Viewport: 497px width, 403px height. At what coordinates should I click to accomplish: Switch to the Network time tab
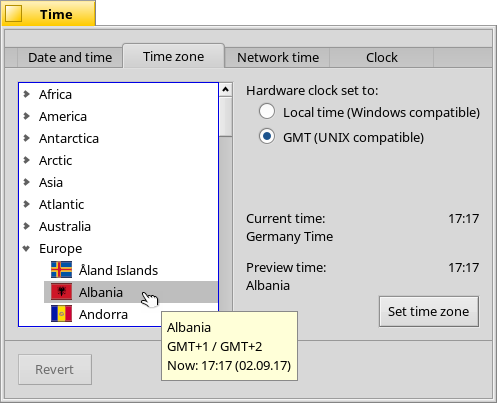[x=278, y=57]
